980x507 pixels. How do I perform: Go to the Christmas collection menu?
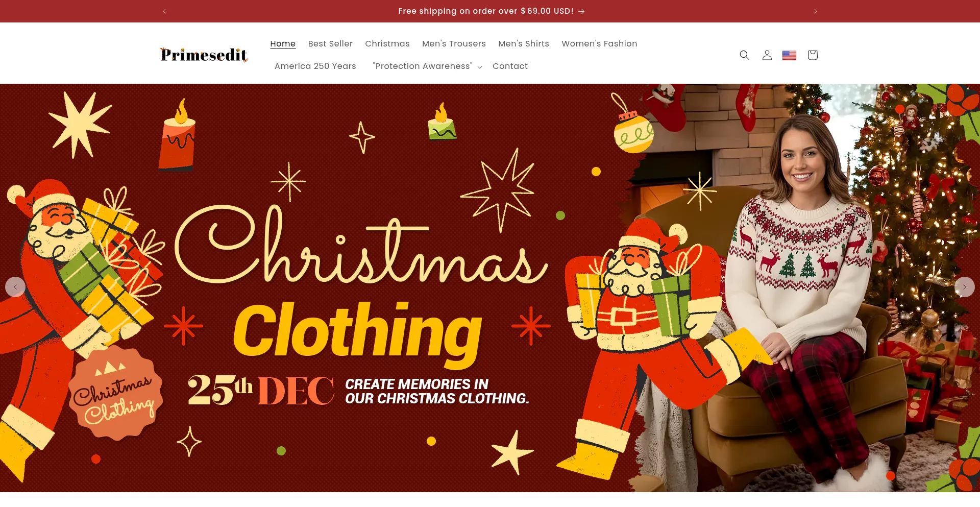387,44
